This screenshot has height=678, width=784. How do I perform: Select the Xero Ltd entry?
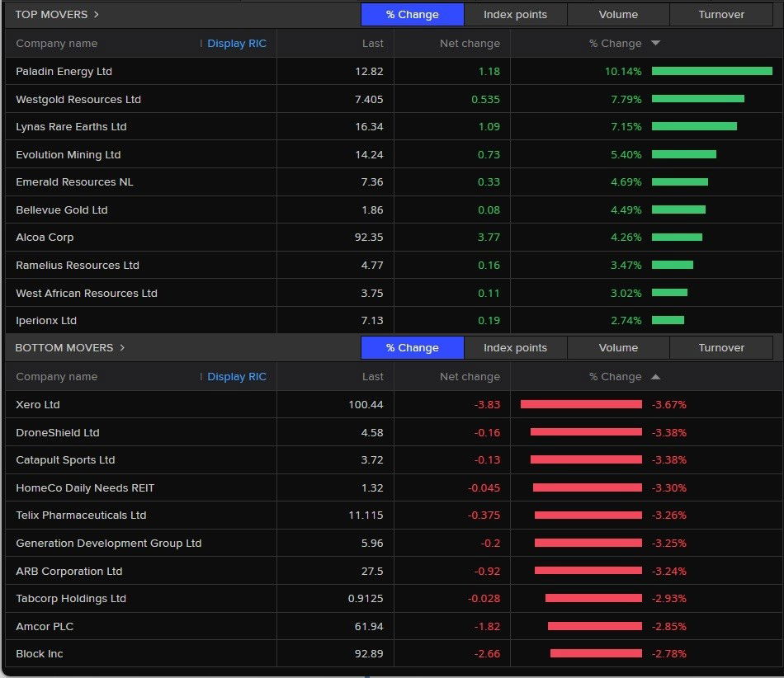tap(38, 404)
